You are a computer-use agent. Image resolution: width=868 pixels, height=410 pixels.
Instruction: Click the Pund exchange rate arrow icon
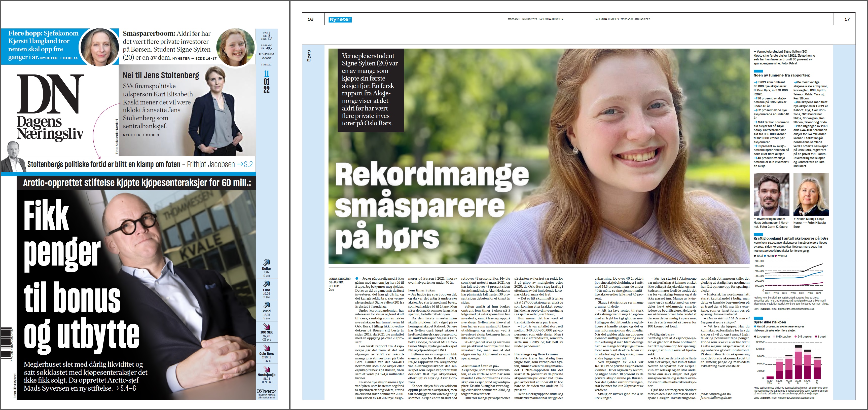tap(267, 305)
